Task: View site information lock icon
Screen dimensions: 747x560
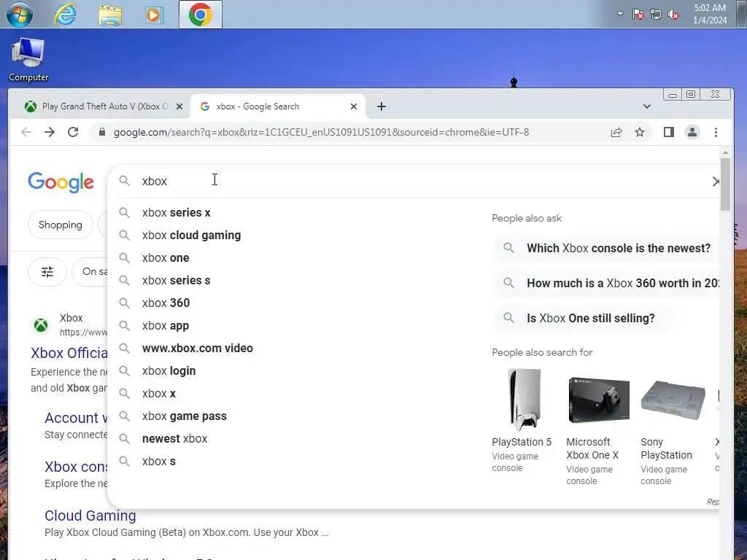Action: (x=101, y=133)
